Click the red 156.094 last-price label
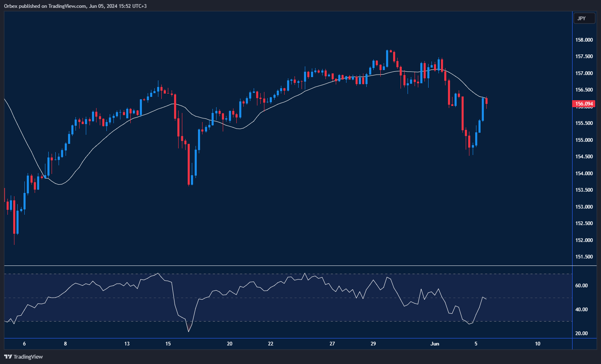Image resolution: width=601 pixels, height=364 pixels. click(x=583, y=103)
